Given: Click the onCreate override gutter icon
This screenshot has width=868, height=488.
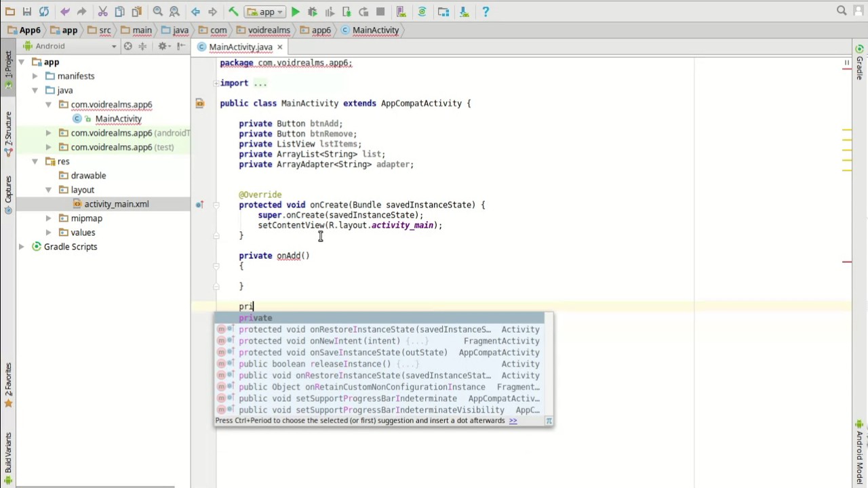Looking at the screenshot, I should pos(199,205).
